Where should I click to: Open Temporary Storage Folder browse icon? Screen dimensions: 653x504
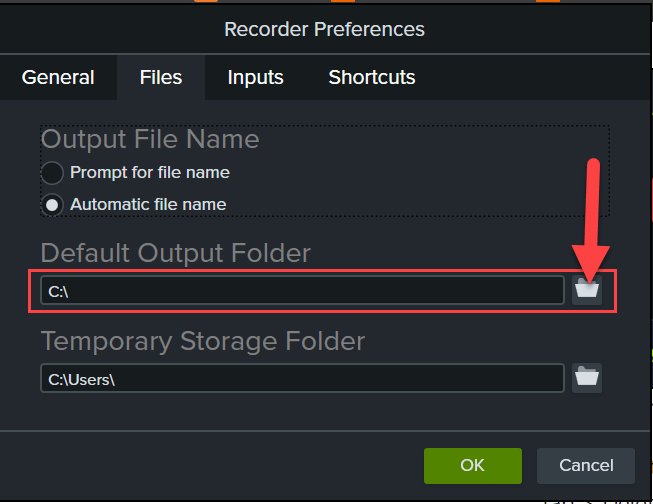(587, 378)
